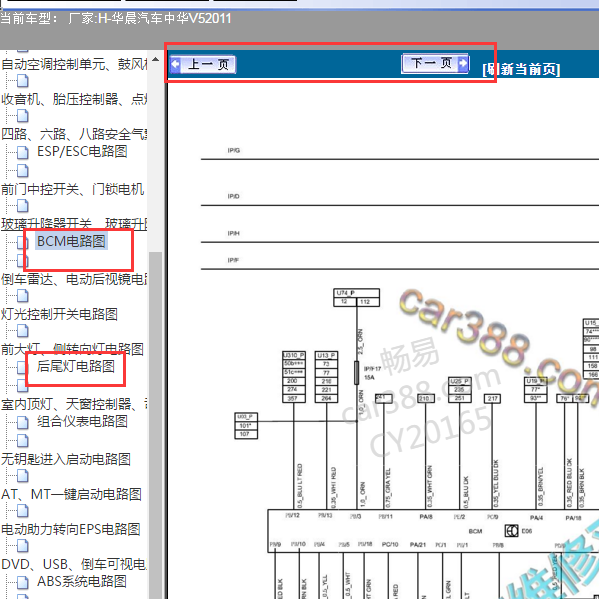Click page icon under 前门中控开关
Image resolution: width=599 pixels, height=599 pixels.
23,206
